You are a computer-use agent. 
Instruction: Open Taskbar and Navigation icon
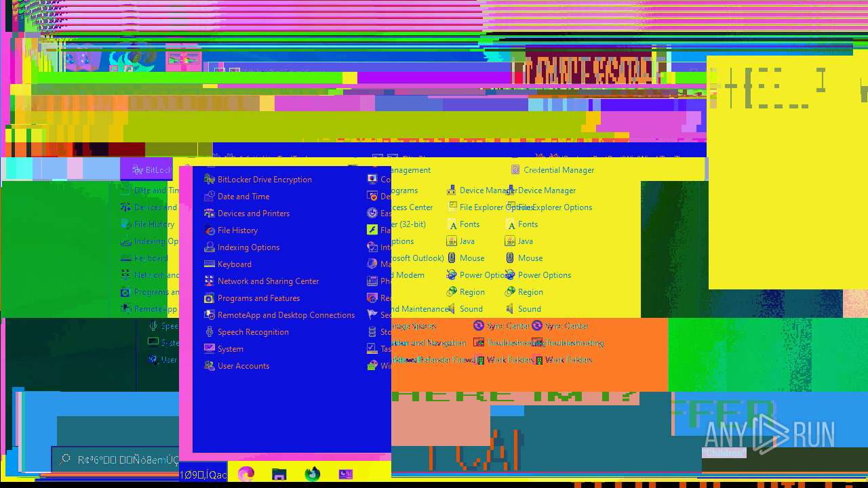(x=372, y=349)
